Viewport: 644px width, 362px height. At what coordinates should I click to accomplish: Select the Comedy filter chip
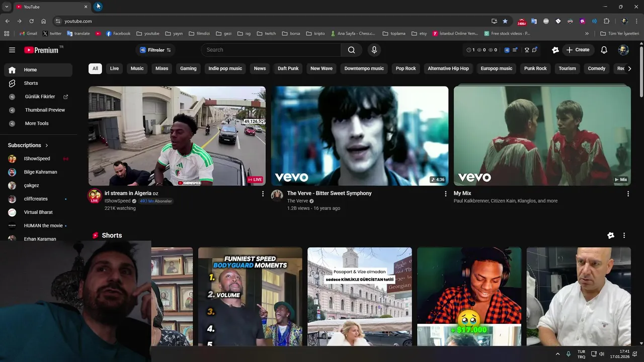(x=597, y=68)
